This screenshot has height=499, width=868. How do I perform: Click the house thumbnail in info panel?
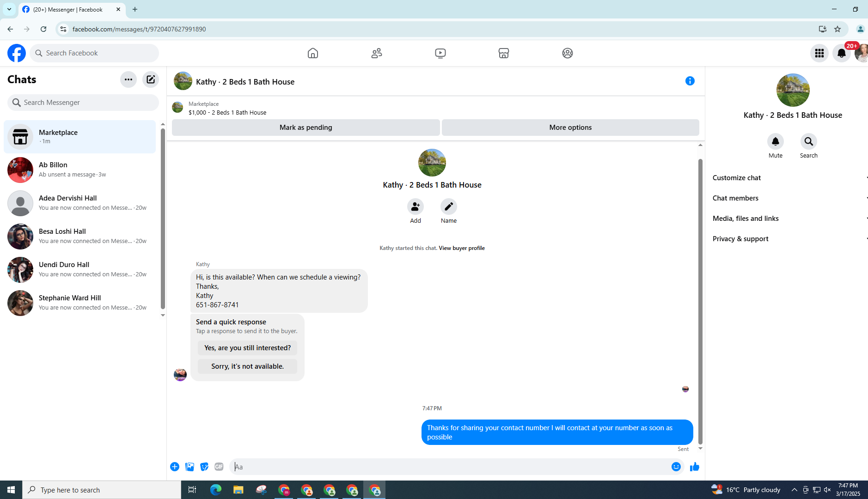[x=793, y=90]
